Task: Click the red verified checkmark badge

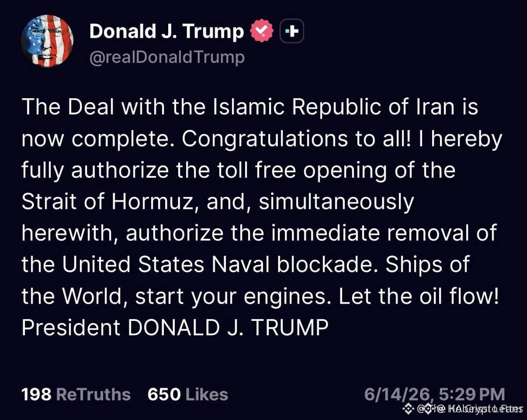Action: pyautogui.click(x=262, y=32)
